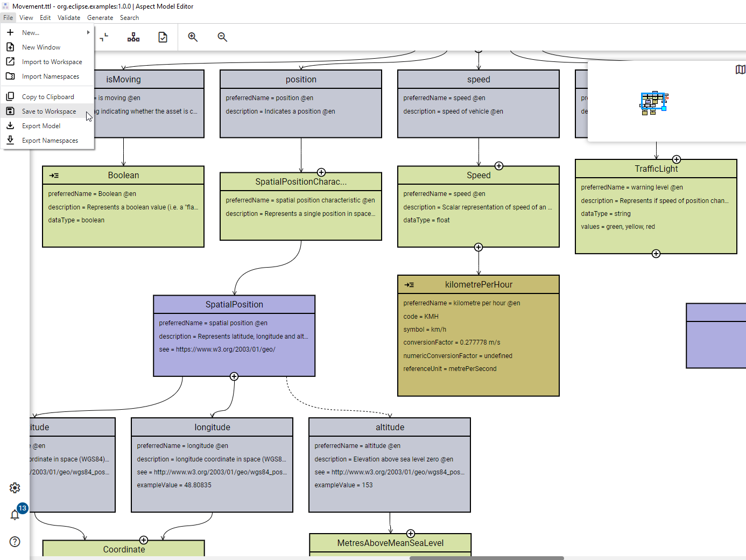Open the Generate menu in menu bar

tap(100, 18)
